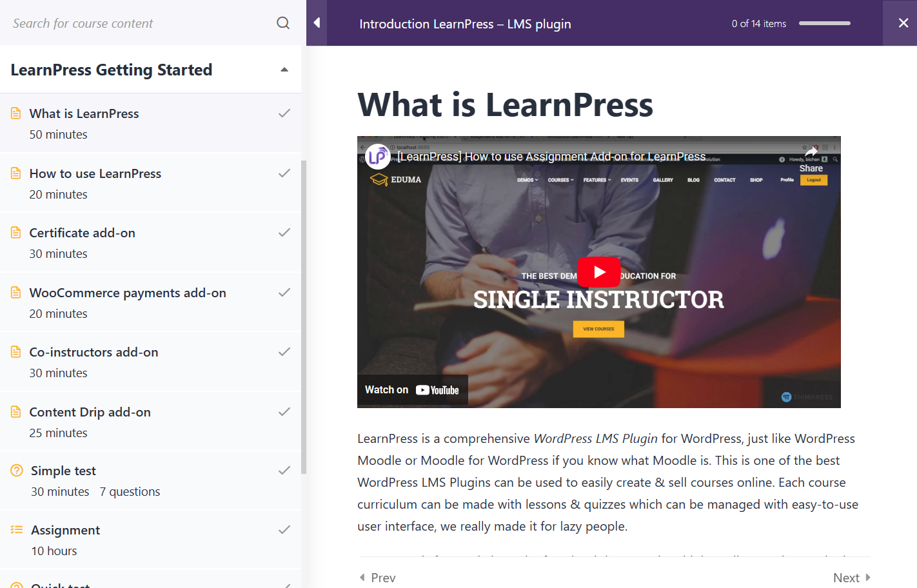This screenshot has width=917, height=588.
Task: Click LearnPress channel logo on video
Action: [x=378, y=157]
